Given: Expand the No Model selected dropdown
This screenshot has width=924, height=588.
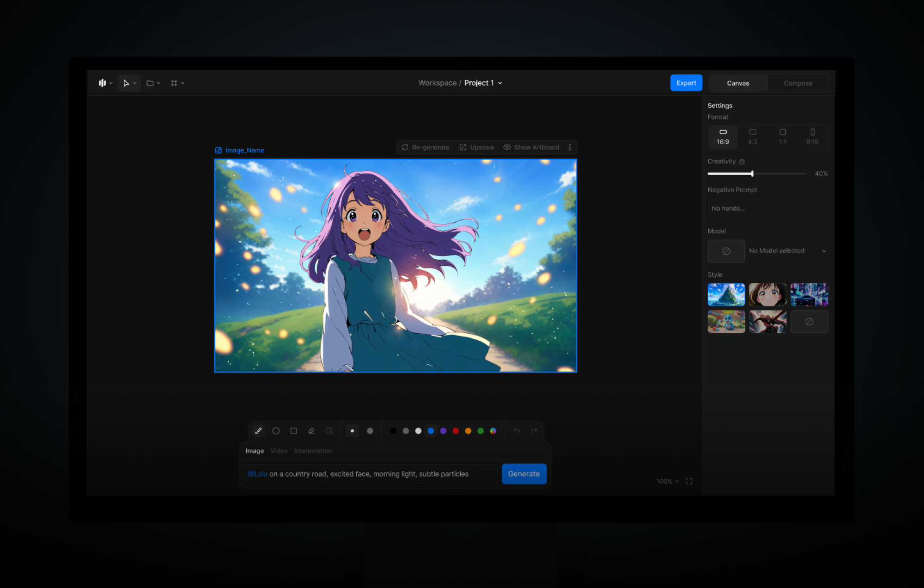Looking at the screenshot, I should (x=824, y=251).
